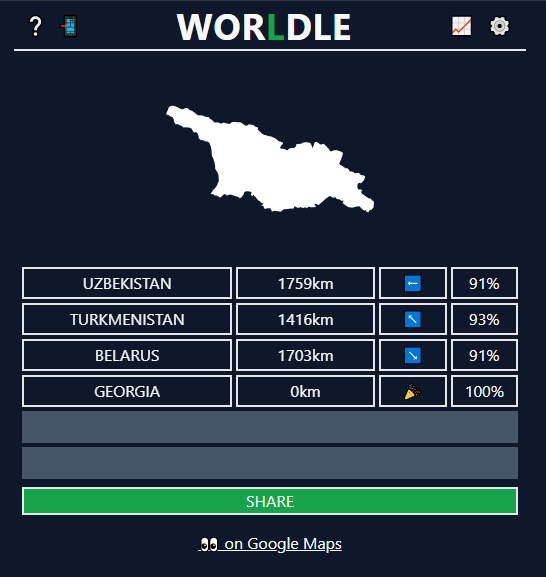The image size is (546, 577).
Task: Click the white Georgia country silhouette
Action: pos(270,159)
